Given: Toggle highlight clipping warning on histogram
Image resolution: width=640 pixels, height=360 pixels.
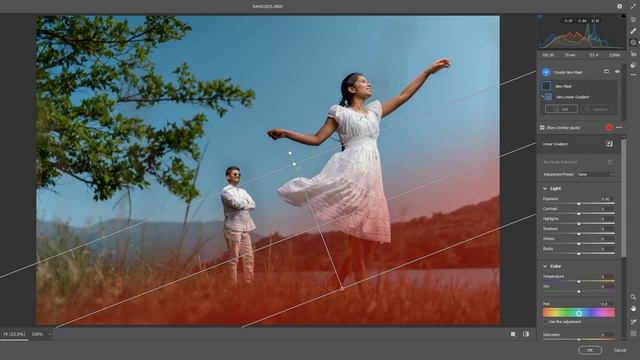Looking at the screenshot, I should click(623, 16).
